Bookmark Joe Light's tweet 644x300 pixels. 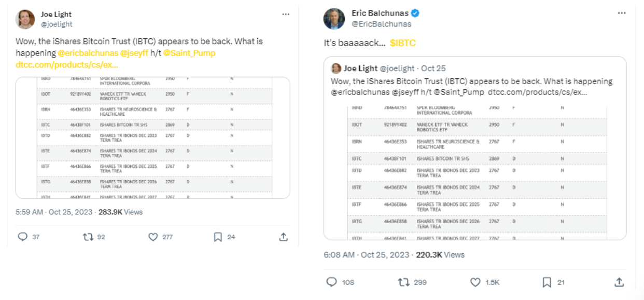pyautogui.click(x=218, y=237)
